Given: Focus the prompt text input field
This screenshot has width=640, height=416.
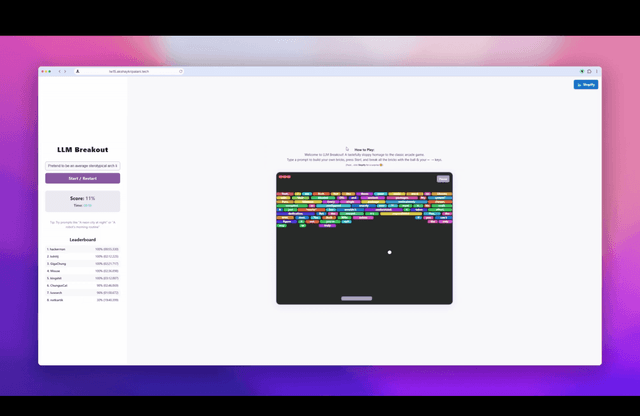Looking at the screenshot, I should tap(82, 166).
